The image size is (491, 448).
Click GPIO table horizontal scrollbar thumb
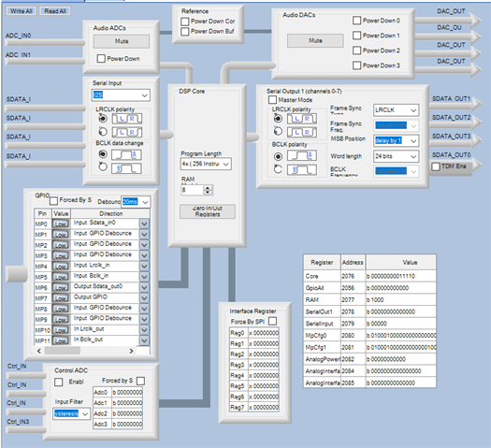[63, 351]
